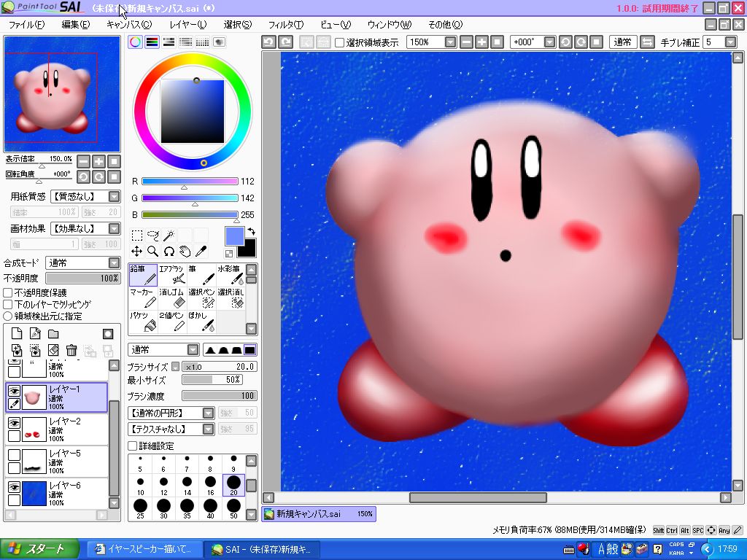This screenshot has width=747, height=560.
Task: Show レイヤー5 using its visibility box
Action: [x=15, y=455]
